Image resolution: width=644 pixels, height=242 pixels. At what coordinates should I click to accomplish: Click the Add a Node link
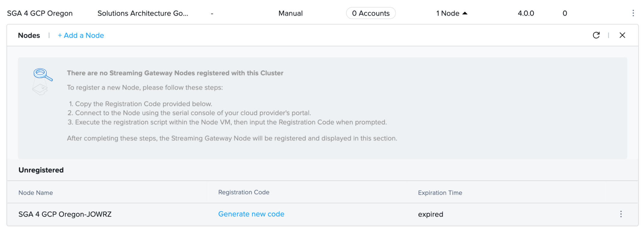[x=81, y=35]
